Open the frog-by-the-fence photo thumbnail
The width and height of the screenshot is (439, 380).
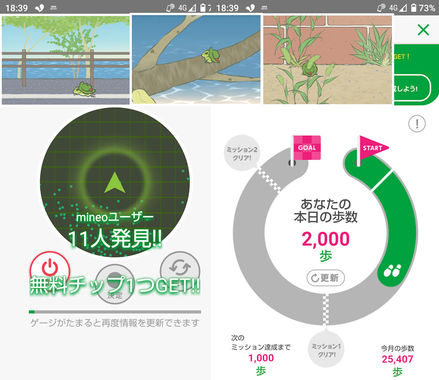tap(66, 60)
